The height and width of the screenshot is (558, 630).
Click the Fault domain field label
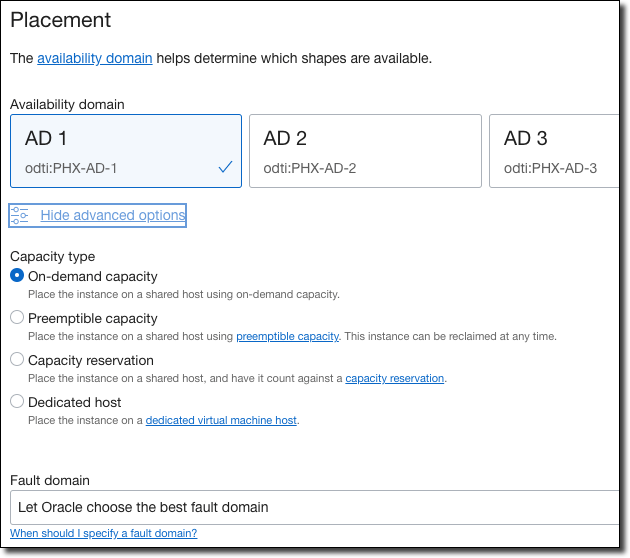50,480
